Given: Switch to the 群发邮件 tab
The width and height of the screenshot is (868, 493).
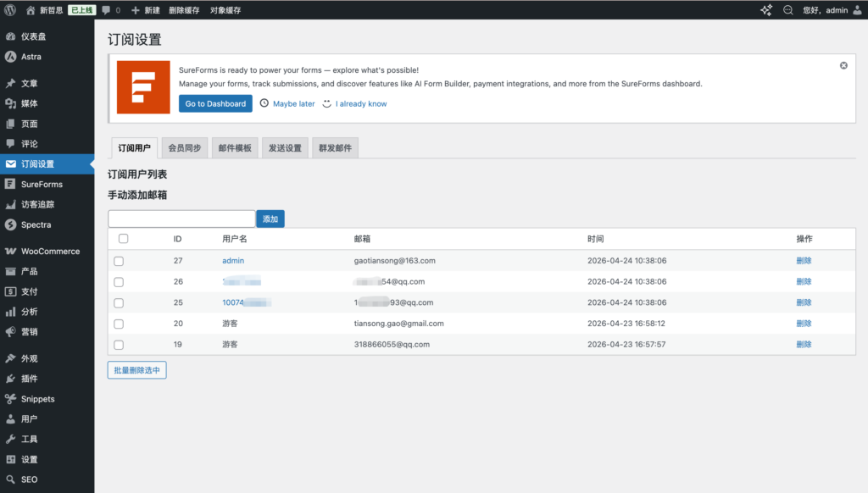Looking at the screenshot, I should (335, 148).
